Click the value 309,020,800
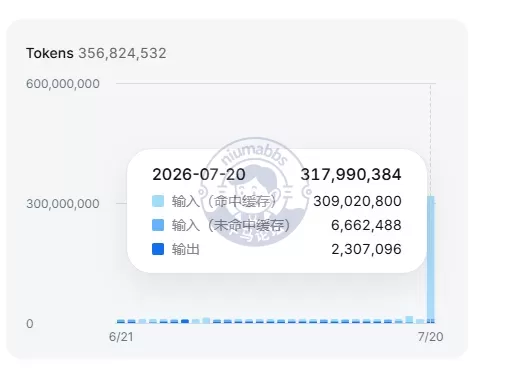 (357, 201)
